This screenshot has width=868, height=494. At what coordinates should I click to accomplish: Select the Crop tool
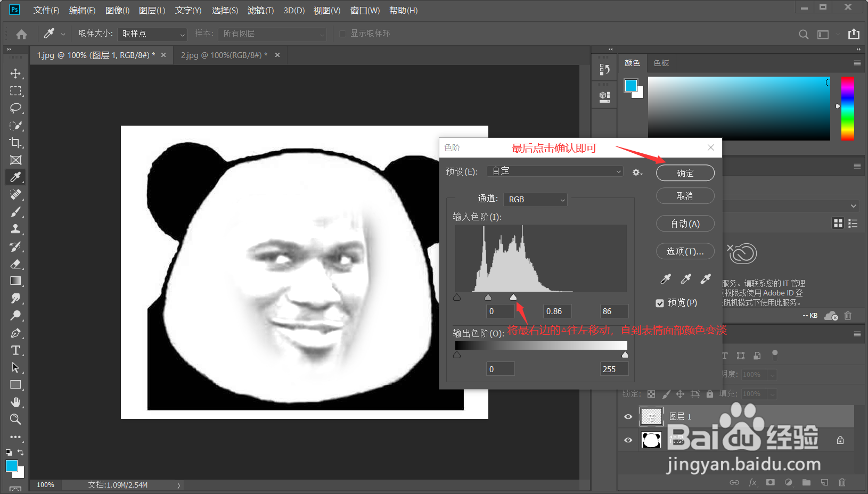pyautogui.click(x=15, y=143)
